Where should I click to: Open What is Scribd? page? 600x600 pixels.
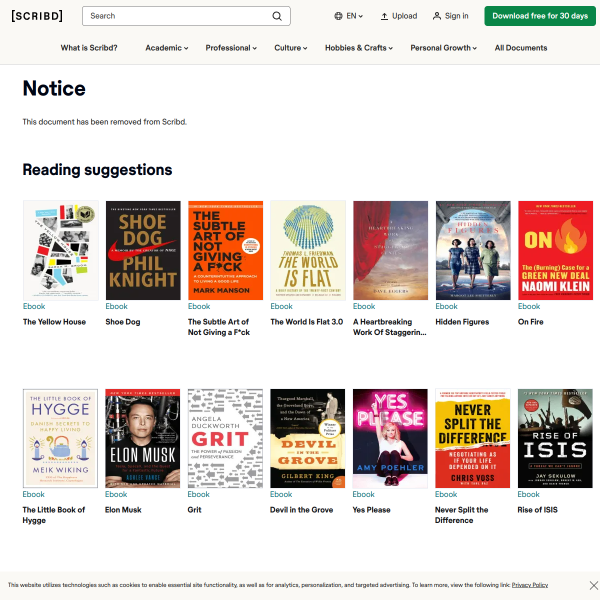click(x=89, y=48)
